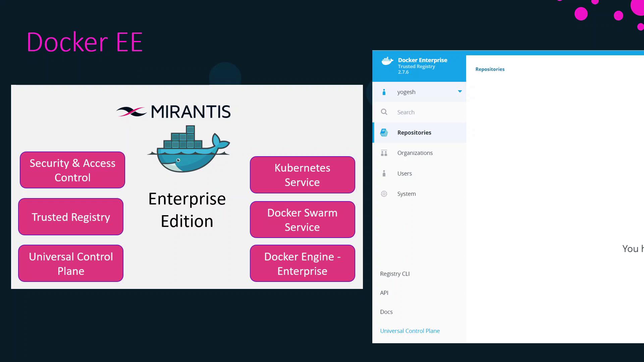Click the Repositories stack icon
The image size is (644, 362).
[384, 133]
